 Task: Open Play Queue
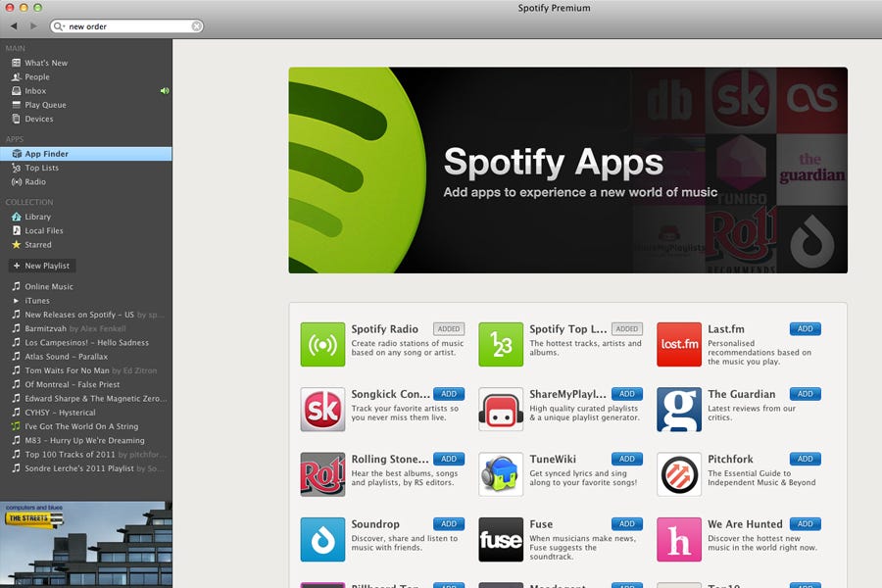(x=86, y=105)
